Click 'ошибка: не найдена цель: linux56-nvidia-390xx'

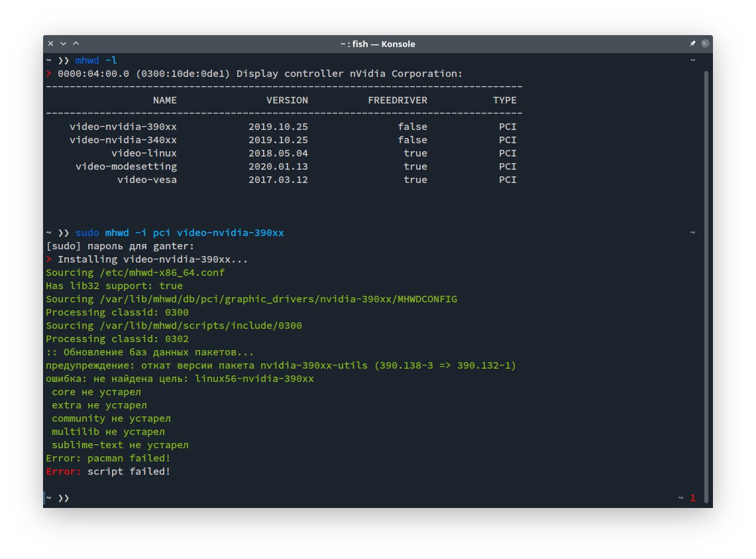pyautogui.click(x=180, y=379)
